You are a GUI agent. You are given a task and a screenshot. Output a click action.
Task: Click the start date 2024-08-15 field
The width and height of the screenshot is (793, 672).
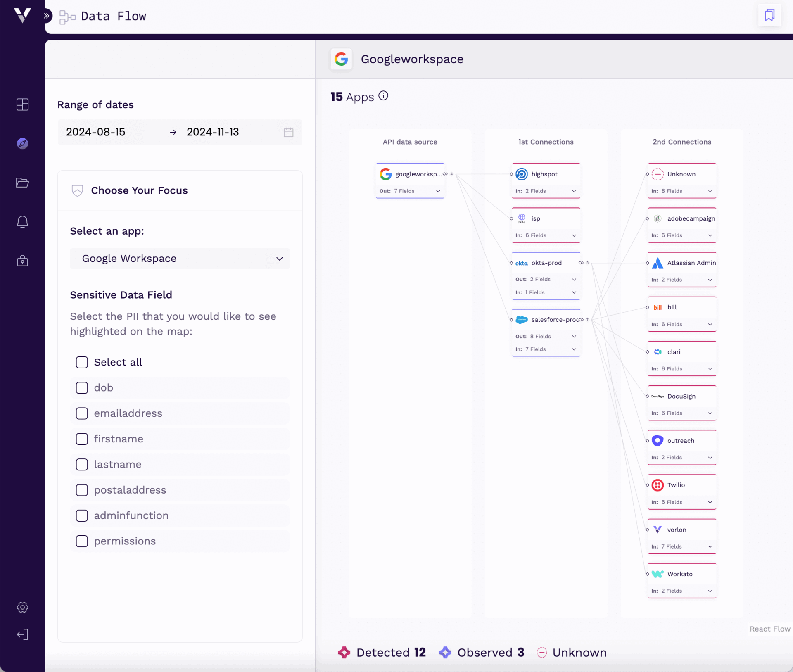pyautogui.click(x=96, y=132)
